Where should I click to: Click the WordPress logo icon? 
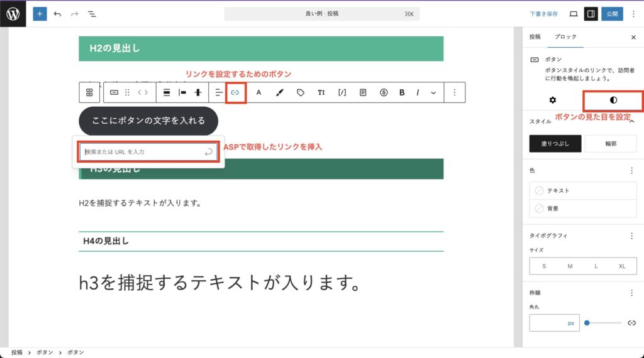click(13, 14)
